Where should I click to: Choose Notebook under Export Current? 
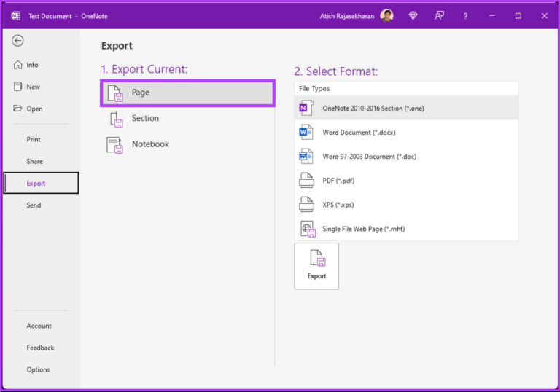click(188, 144)
